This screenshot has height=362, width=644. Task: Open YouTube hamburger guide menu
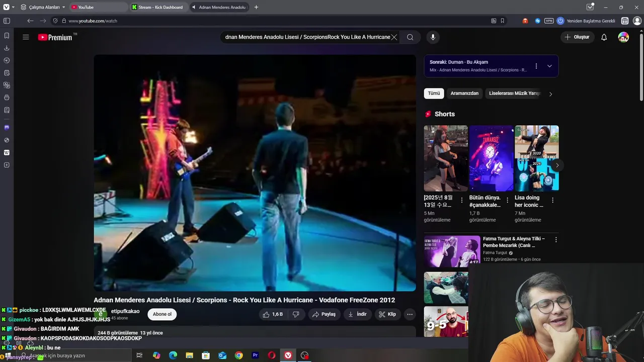coord(26,37)
